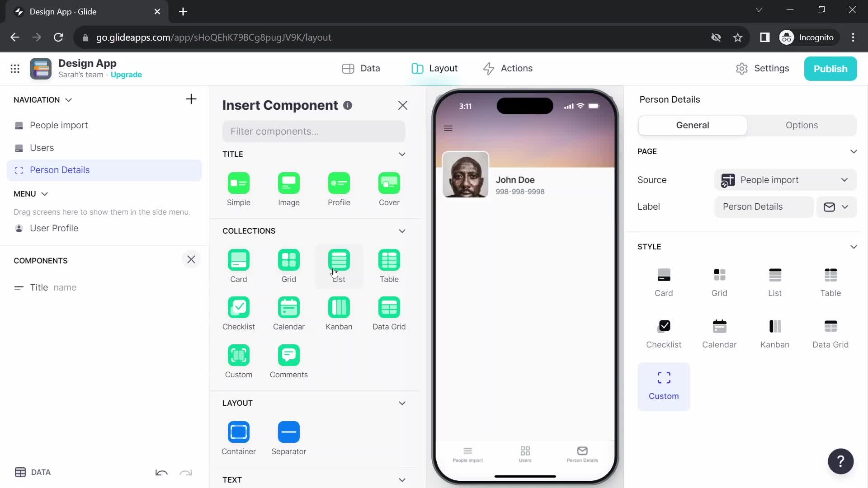This screenshot has width=868, height=488.
Task: Switch to the General tab in Person Details
Action: (693, 125)
